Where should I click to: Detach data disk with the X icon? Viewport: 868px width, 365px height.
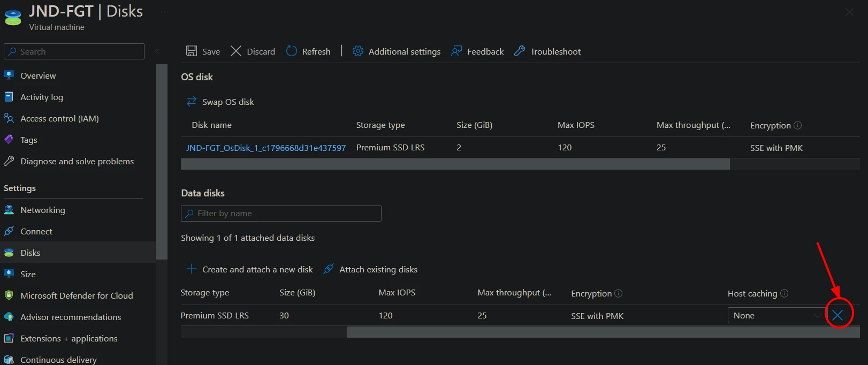click(x=837, y=315)
